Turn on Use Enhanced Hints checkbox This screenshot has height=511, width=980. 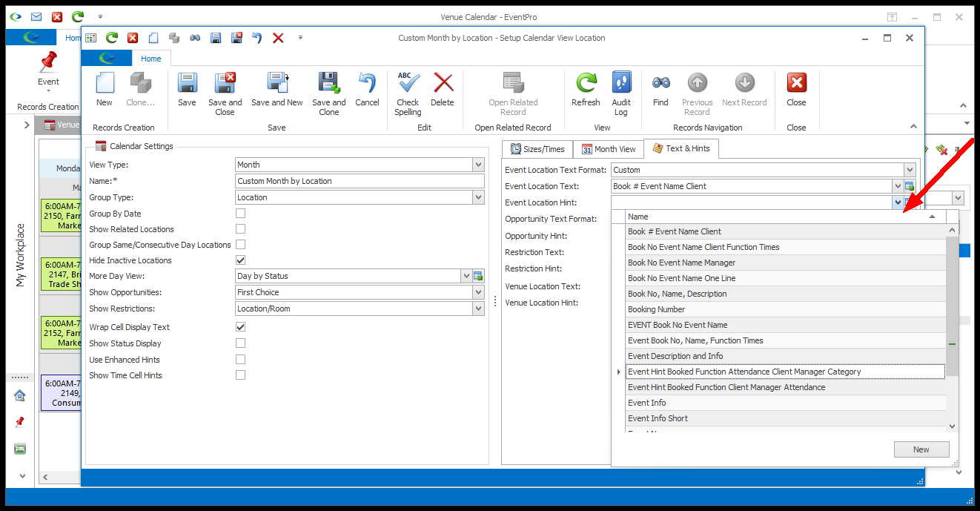coord(240,360)
